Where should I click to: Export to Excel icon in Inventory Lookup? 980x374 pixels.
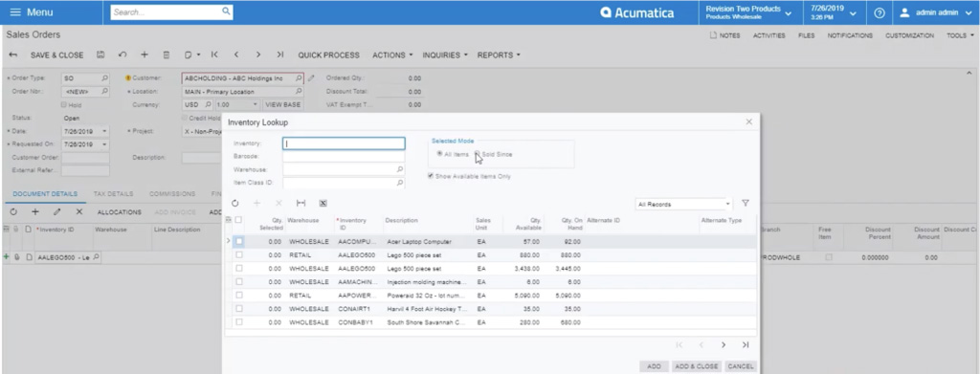pyautogui.click(x=323, y=204)
